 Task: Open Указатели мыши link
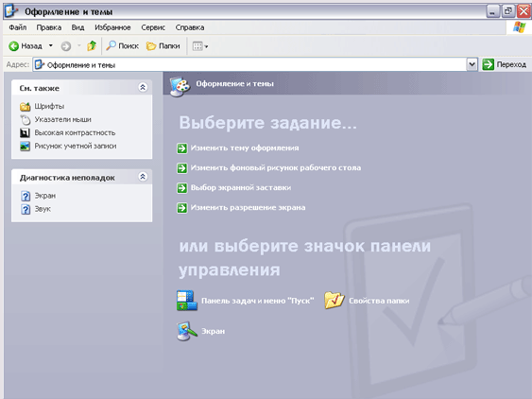click(62, 119)
